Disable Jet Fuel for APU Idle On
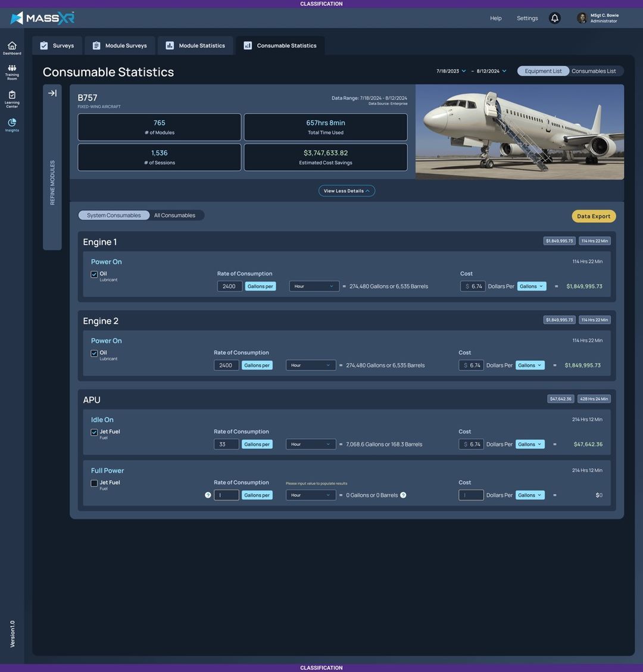The image size is (643, 672). (93, 432)
